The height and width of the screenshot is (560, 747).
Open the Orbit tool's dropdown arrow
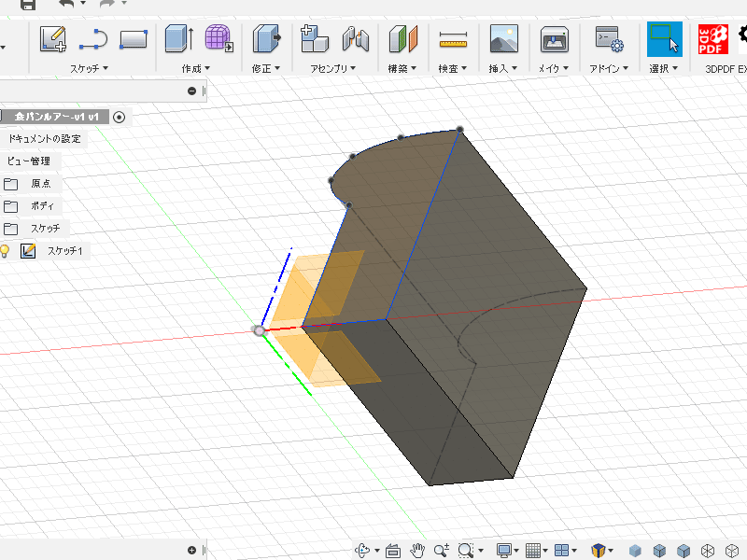[377, 551]
